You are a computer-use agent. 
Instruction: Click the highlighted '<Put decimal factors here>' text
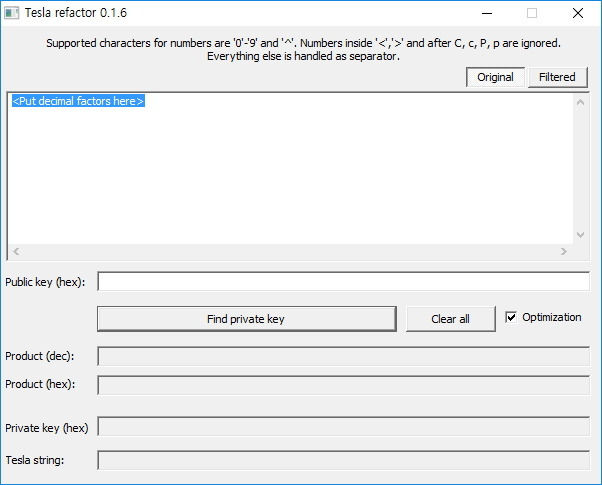(x=78, y=101)
